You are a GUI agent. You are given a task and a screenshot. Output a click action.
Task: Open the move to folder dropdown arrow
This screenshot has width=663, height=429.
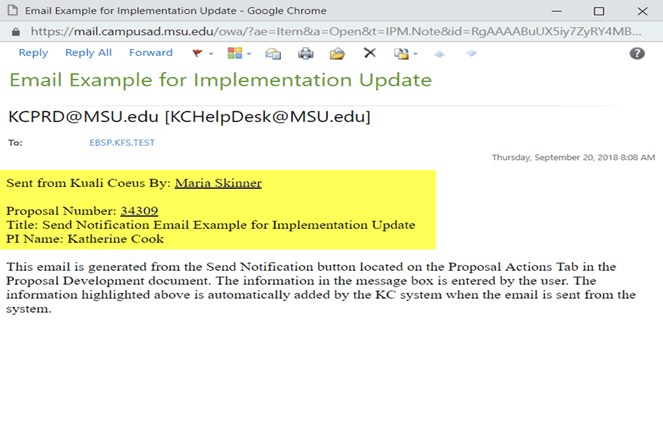416,54
